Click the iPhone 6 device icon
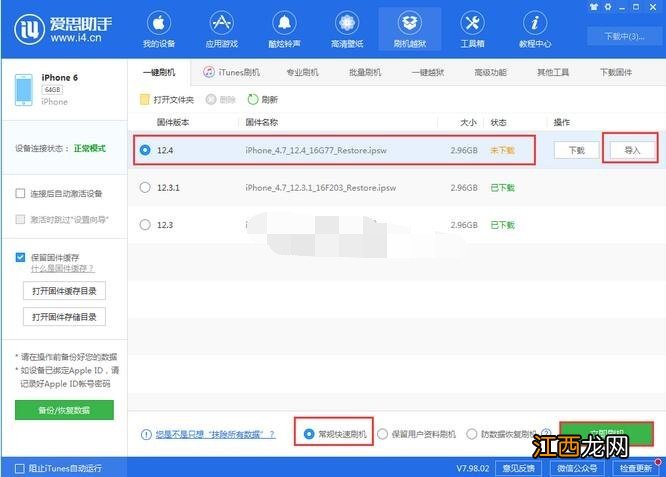 coord(24,90)
